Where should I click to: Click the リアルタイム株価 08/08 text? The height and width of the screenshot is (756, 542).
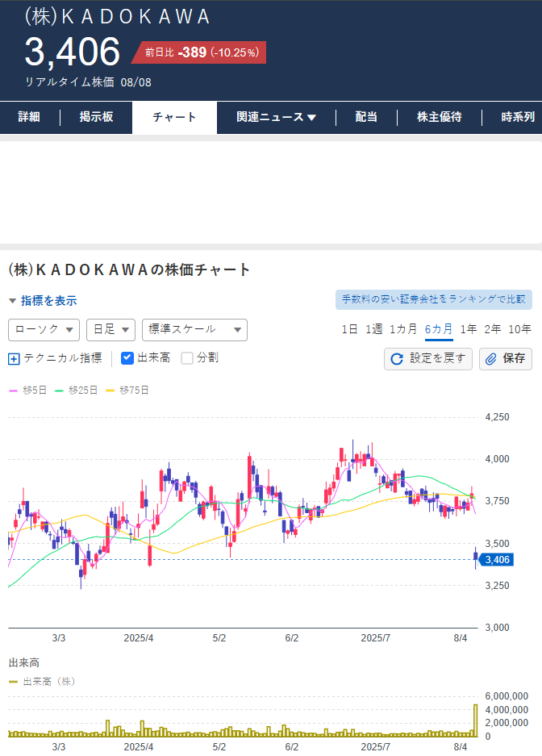point(88,82)
